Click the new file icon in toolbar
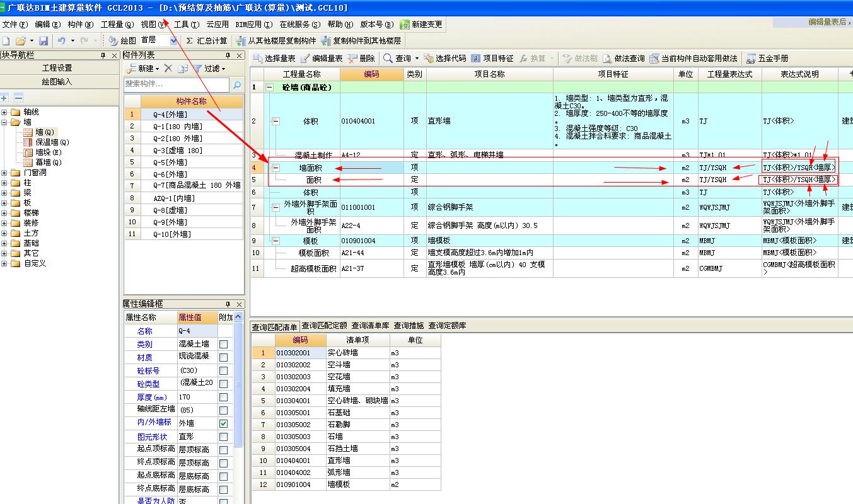 [5, 40]
